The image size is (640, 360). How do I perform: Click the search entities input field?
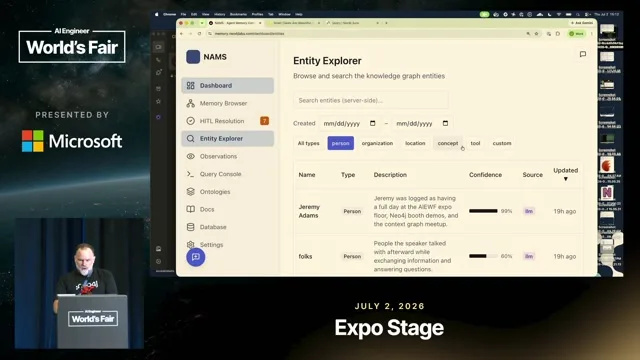(x=371, y=100)
